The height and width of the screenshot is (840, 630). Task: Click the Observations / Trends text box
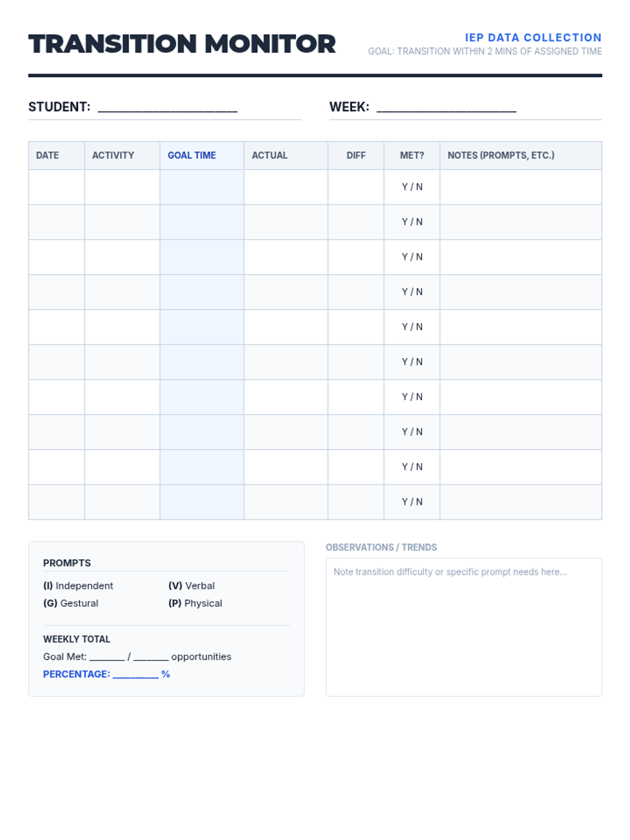[x=464, y=627]
